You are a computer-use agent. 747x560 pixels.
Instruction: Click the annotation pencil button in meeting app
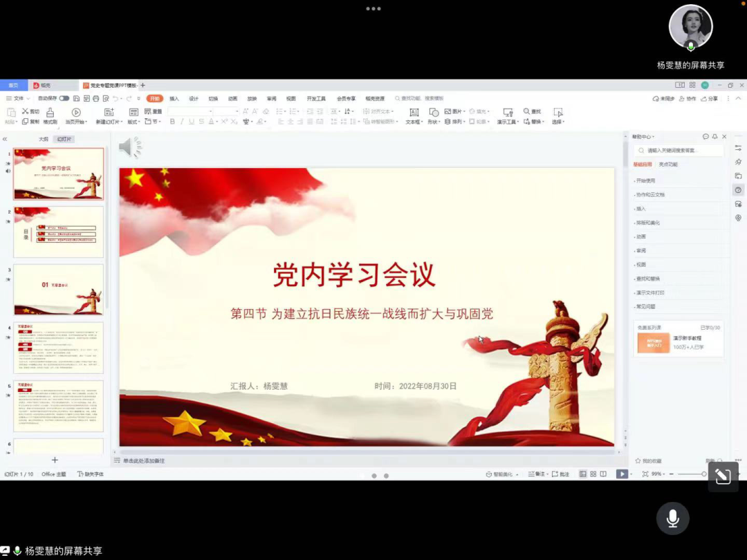723,476
